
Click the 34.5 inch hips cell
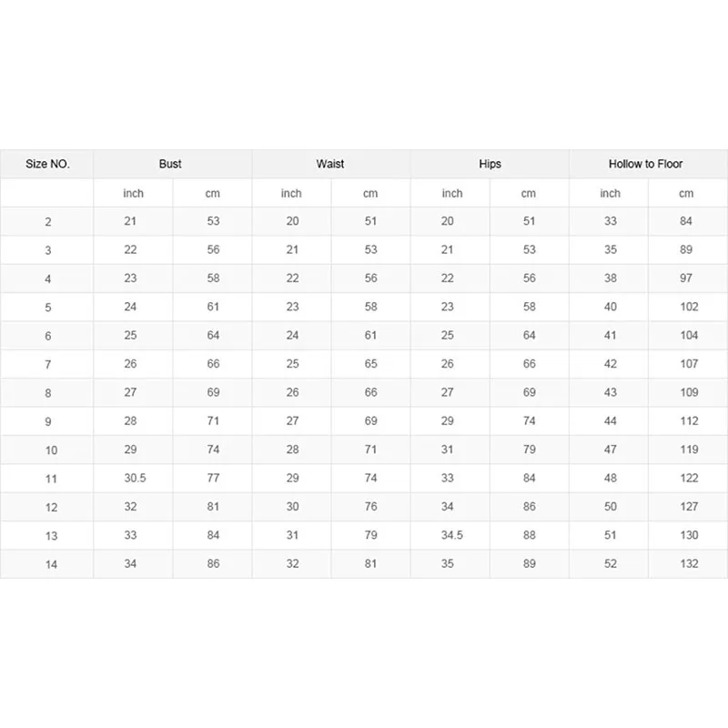click(x=450, y=536)
